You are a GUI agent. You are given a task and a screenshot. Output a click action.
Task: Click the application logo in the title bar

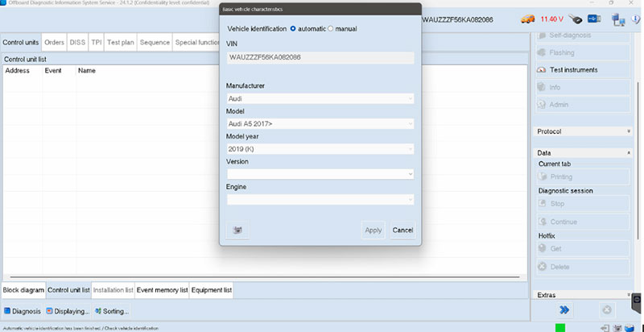(3, 2)
